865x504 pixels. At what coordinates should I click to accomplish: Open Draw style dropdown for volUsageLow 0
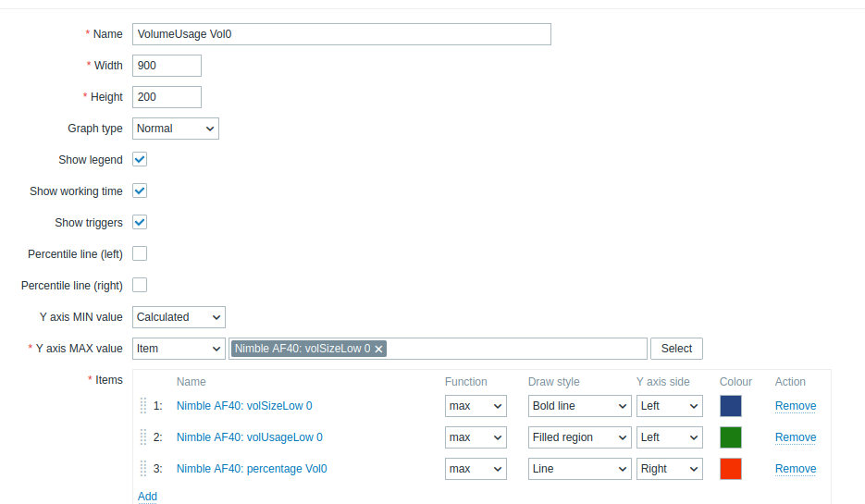pyautogui.click(x=579, y=437)
